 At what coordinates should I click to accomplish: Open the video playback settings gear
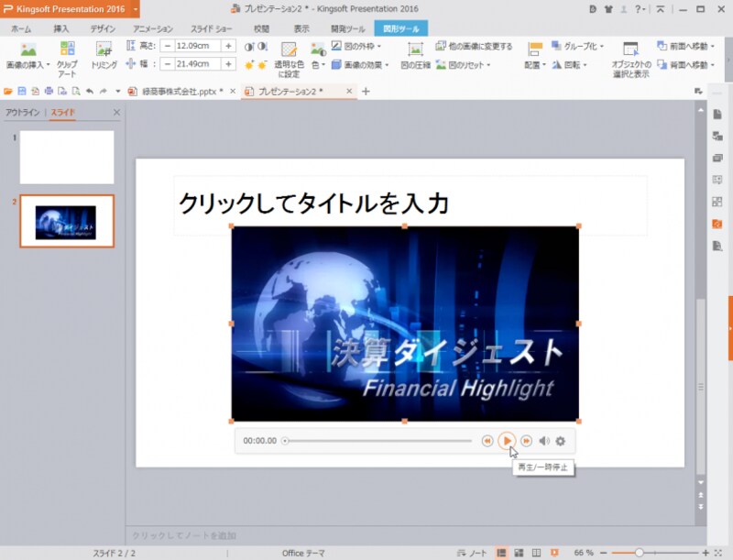559,440
